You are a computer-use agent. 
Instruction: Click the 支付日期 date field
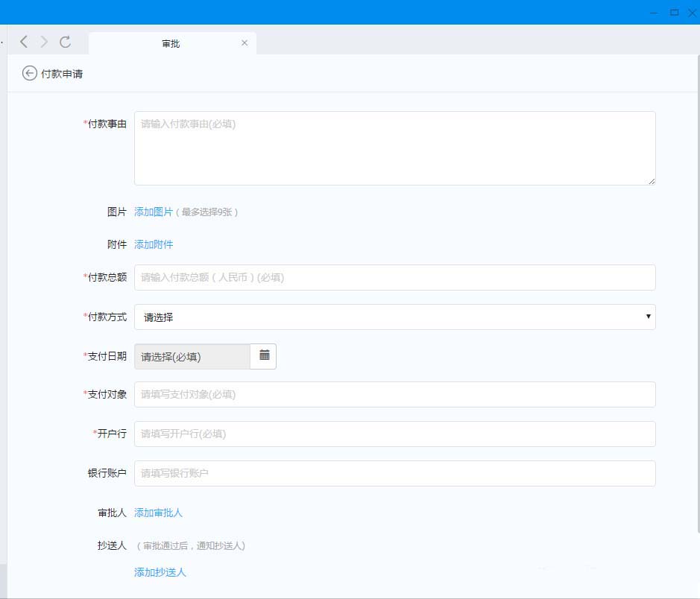192,356
